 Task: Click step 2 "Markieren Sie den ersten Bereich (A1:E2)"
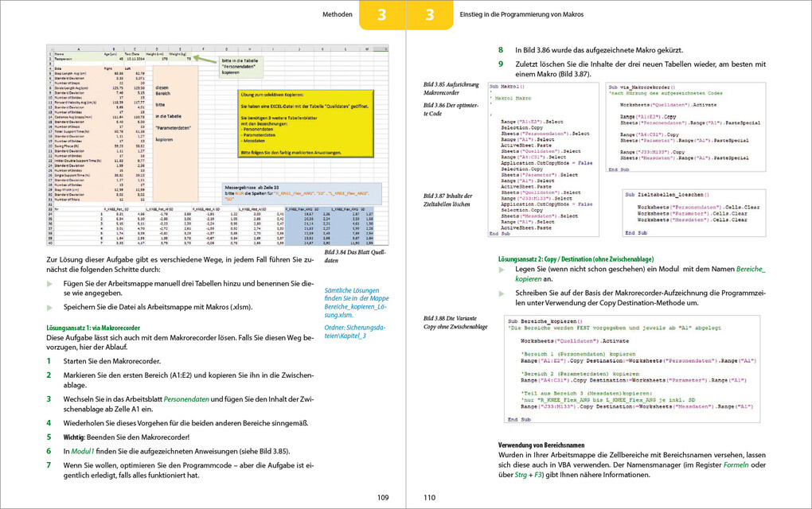click(188, 380)
